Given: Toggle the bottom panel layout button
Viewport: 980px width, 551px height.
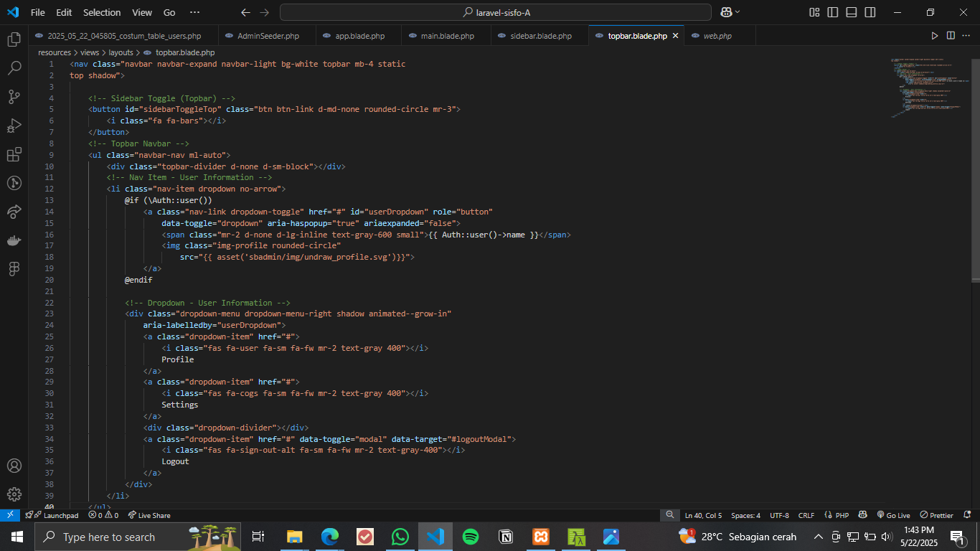Looking at the screenshot, I should click(x=851, y=12).
